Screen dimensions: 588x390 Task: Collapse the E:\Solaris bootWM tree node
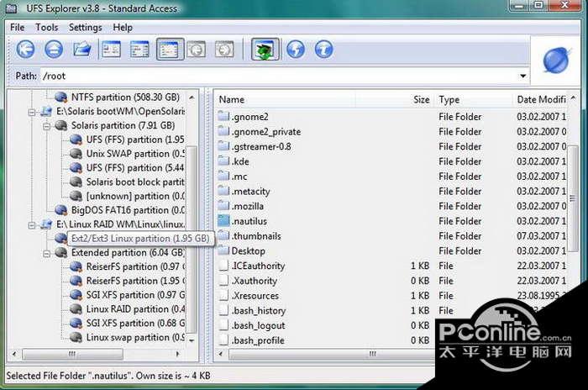[32, 112]
